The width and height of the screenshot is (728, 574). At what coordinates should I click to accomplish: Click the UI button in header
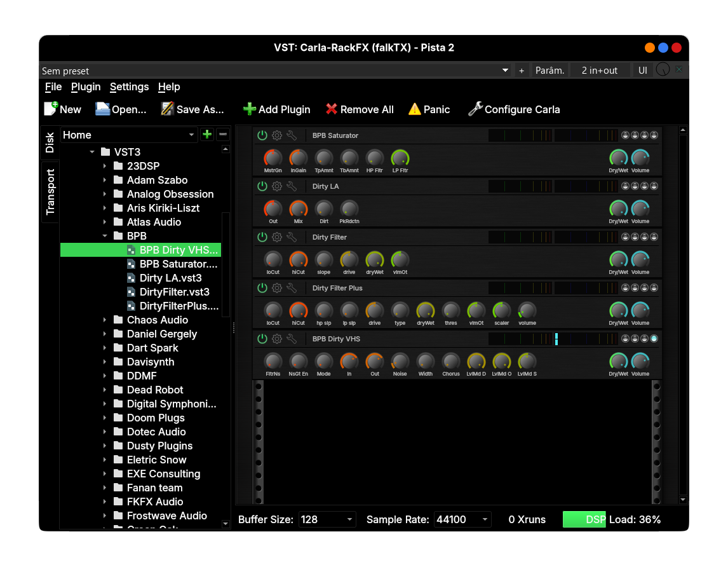pyautogui.click(x=643, y=71)
